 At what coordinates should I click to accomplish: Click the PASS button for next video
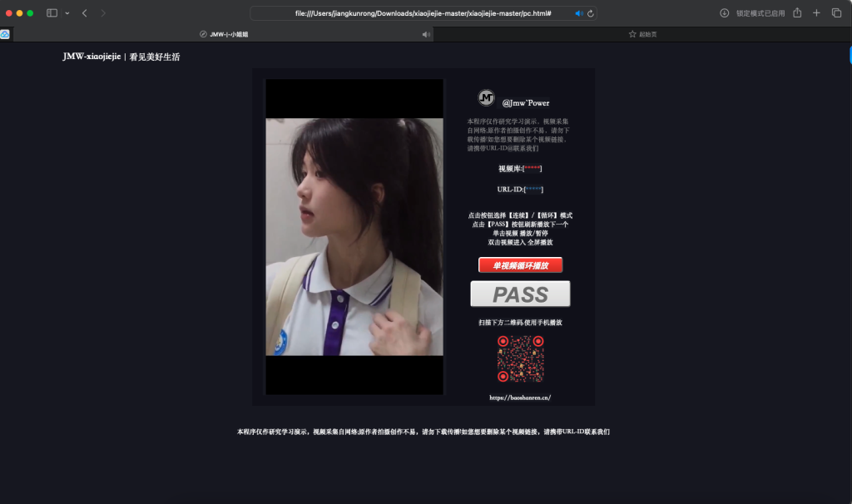(520, 294)
